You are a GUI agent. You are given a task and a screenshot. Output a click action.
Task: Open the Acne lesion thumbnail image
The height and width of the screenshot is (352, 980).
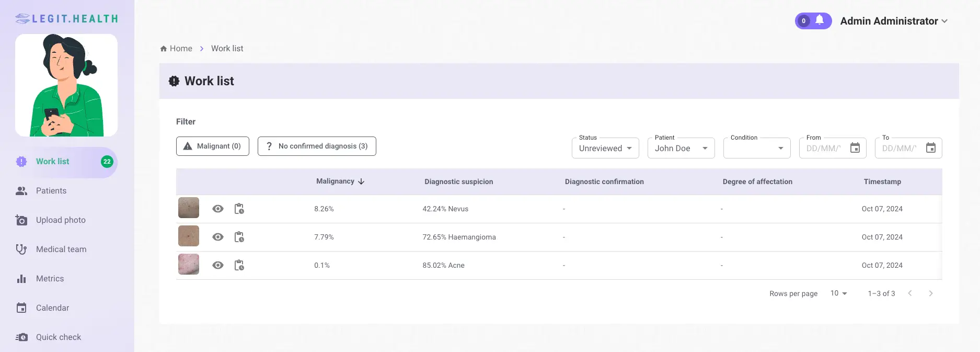[x=189, y=265]
